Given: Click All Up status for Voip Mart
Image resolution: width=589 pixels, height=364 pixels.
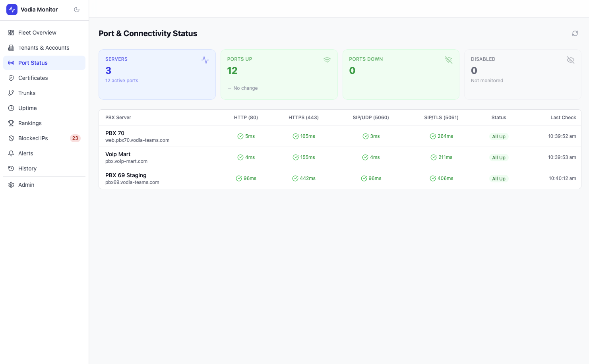Looking at the screenshot, I should click(498, 158).
